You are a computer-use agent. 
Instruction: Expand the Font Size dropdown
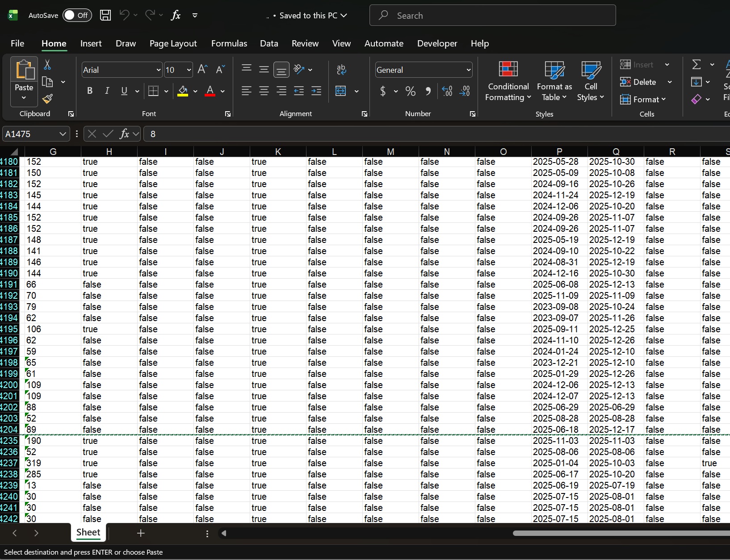tap(188, 70)
